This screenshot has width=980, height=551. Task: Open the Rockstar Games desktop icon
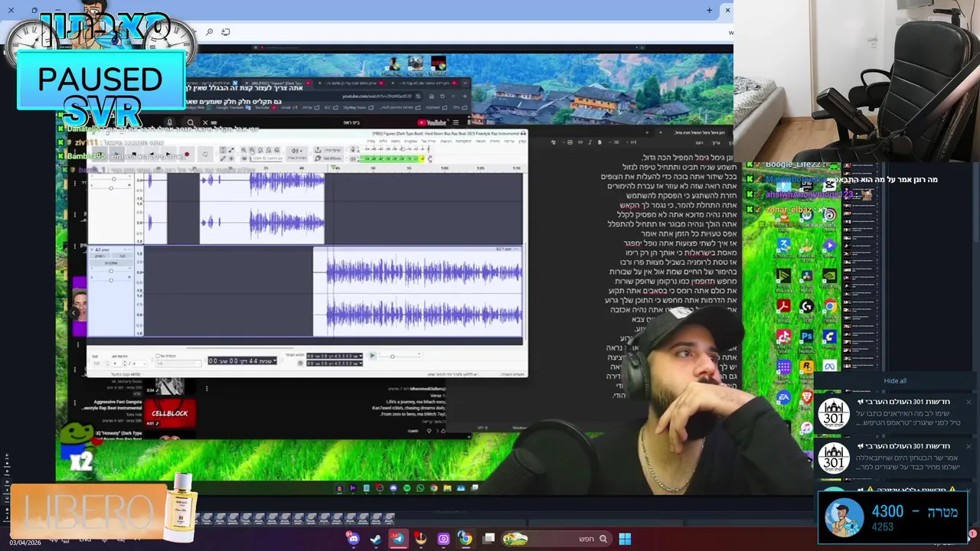pos(806,367)
